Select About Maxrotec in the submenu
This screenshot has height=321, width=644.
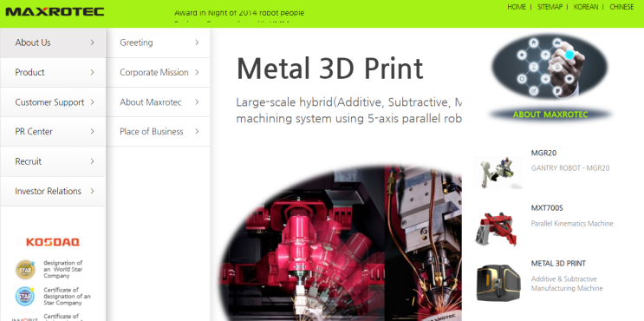[158, 102]
